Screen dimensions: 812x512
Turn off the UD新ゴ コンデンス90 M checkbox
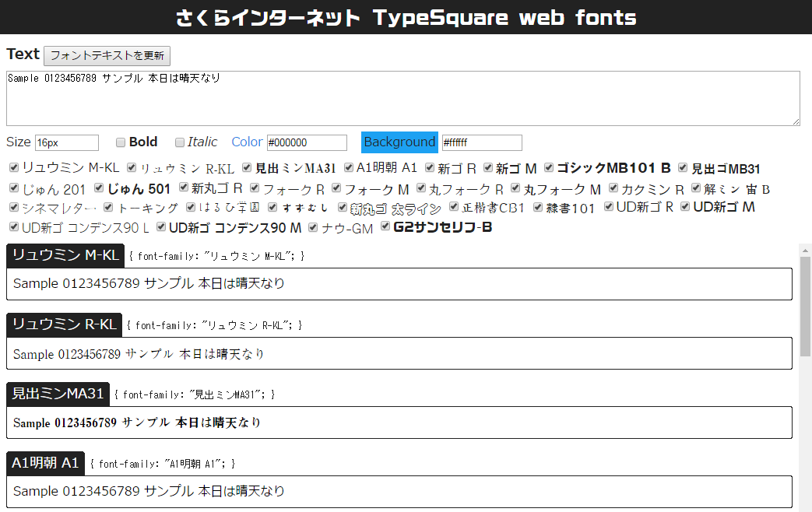(x=161, y=226)
